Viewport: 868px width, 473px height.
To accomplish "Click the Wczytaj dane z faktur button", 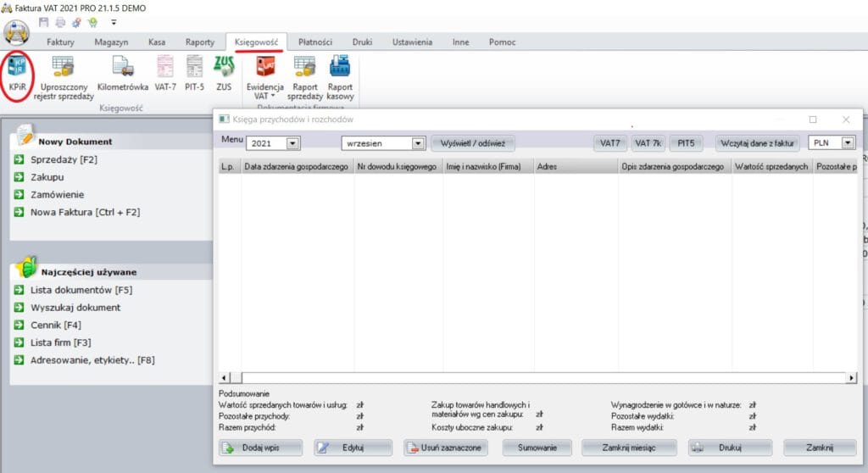I will pos(758,144).
